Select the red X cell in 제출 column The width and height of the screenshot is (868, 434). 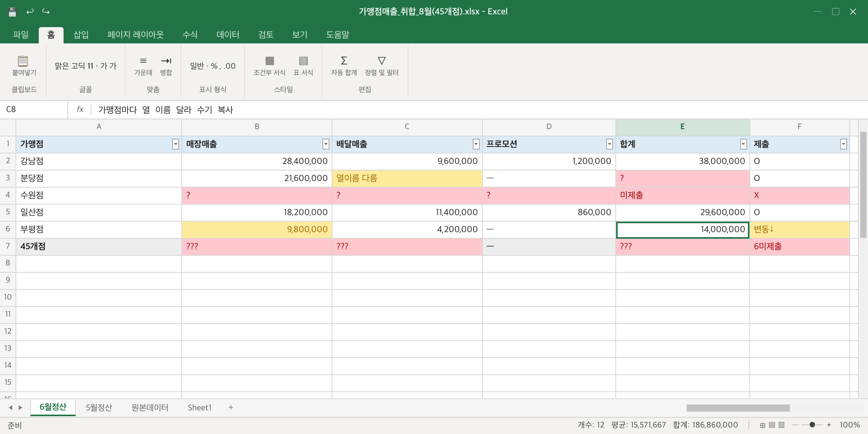tap(799, 196)
